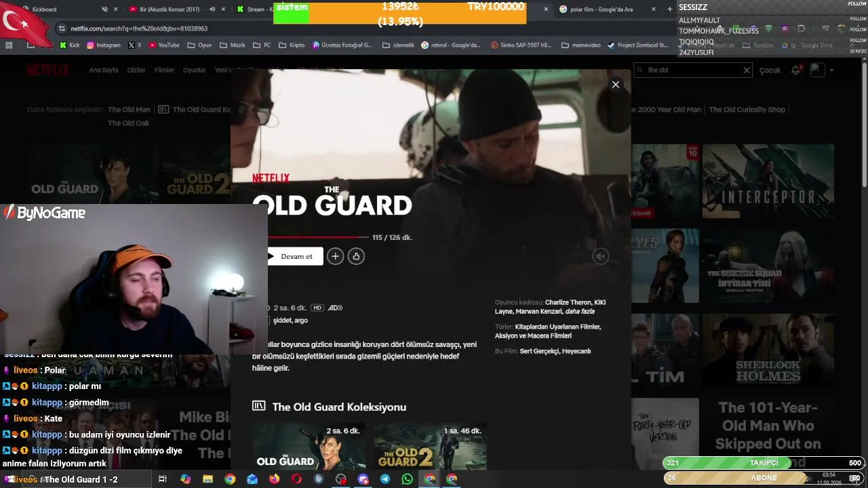Toggle mute on the Akustik Konser tab
The width and height of the screenshot is (868, 488).
[x=212, y=9]
